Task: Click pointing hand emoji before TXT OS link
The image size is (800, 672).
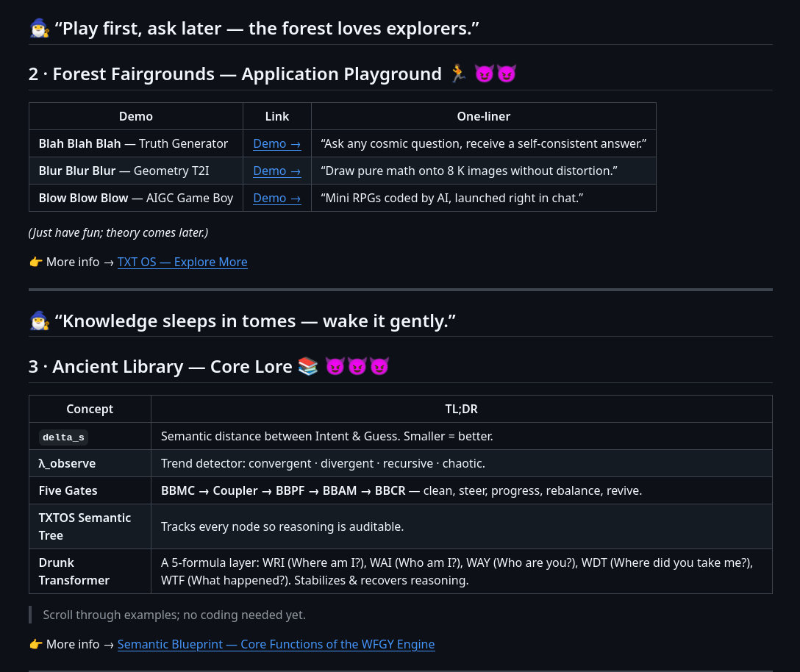Action: tap(36, 262)
